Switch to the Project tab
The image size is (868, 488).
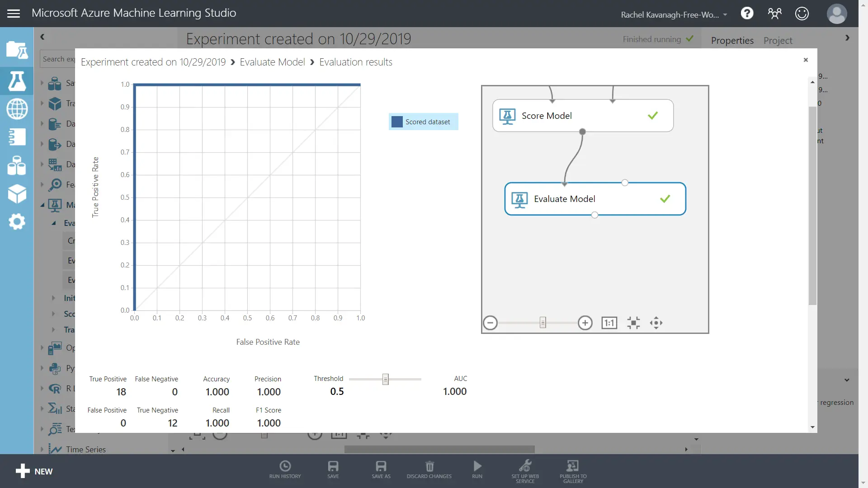click(x=778, y=40)
